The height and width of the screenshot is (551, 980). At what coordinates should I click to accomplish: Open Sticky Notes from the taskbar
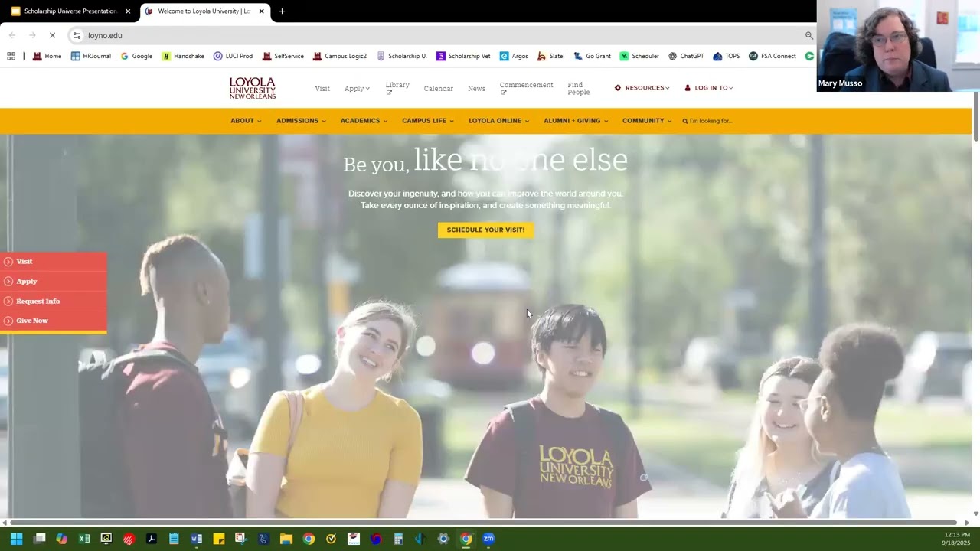pyautogui.click(x=218, y=539)
